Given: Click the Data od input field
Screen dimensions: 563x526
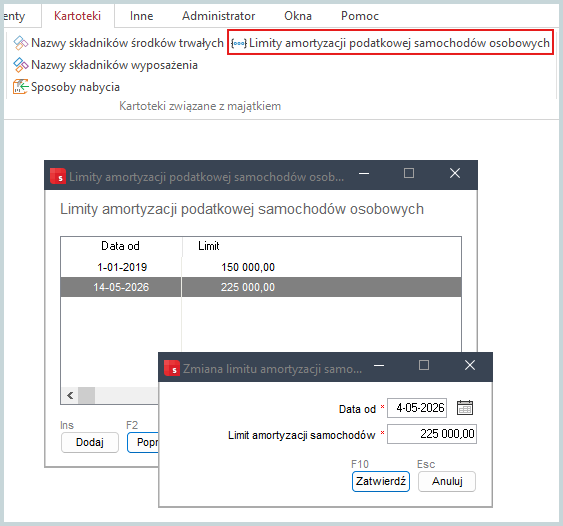Looking at the screenshot, I should [x=417, y=408].
